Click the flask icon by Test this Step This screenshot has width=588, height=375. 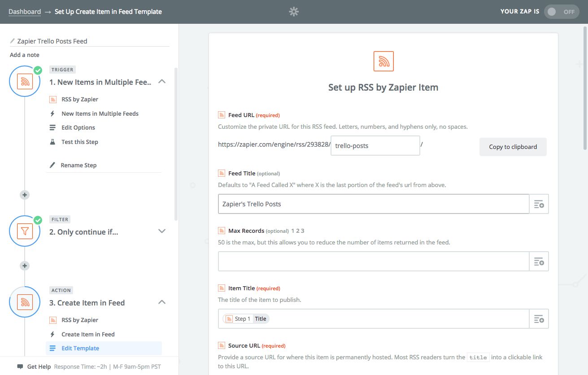(x=52, y=142)
